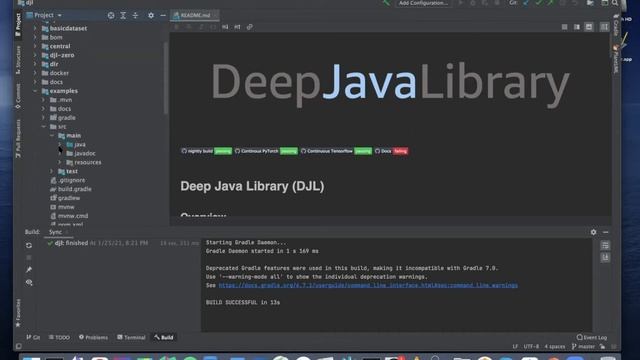Image resolution: width=640 pixels, height=360 pixels.
Task: Switch to editor and preview split mode
Action: pyautogui.click(x=577, y=27)
